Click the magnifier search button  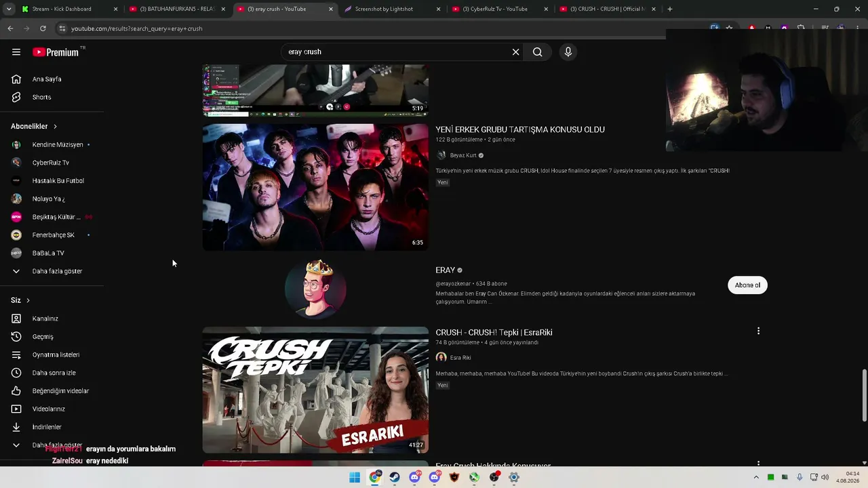537,52
